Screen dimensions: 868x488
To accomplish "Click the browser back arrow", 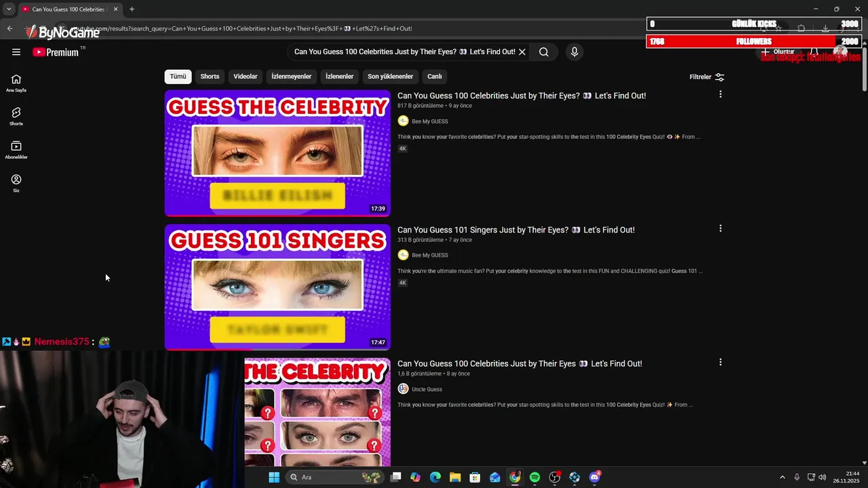I will click(9, 28).
